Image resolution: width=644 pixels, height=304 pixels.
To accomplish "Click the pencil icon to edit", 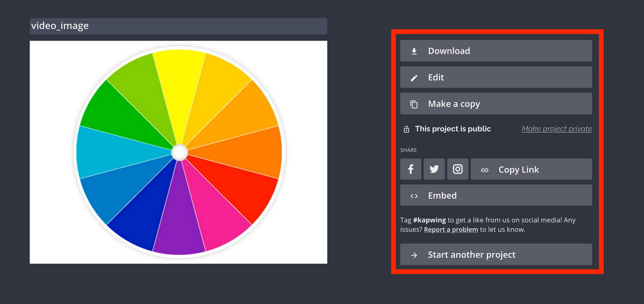I will tap(414, 78).
